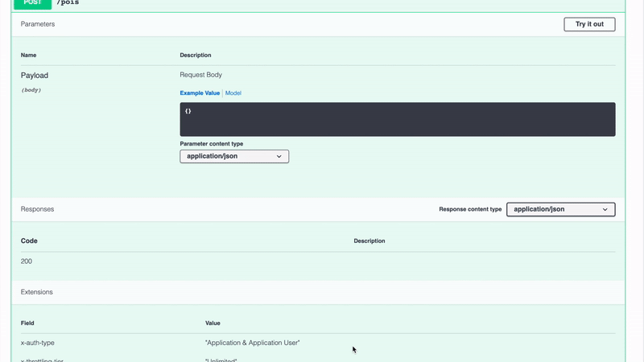Click the x-auth-type field name

[37, 343]
